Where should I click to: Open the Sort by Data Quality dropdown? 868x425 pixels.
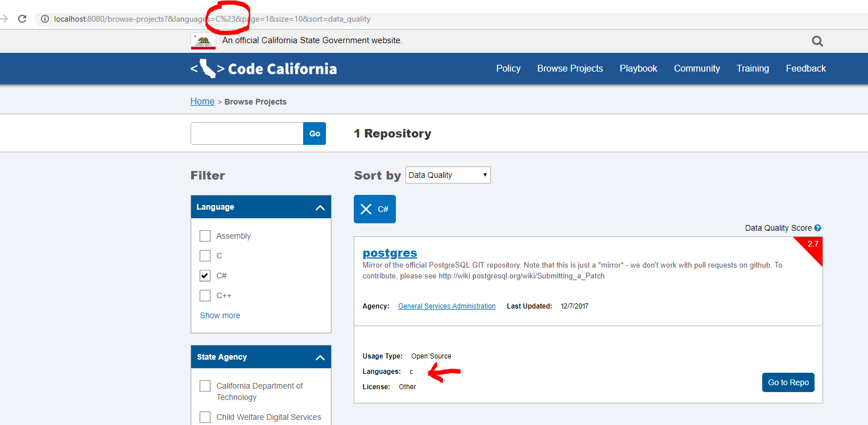[448, 175]
